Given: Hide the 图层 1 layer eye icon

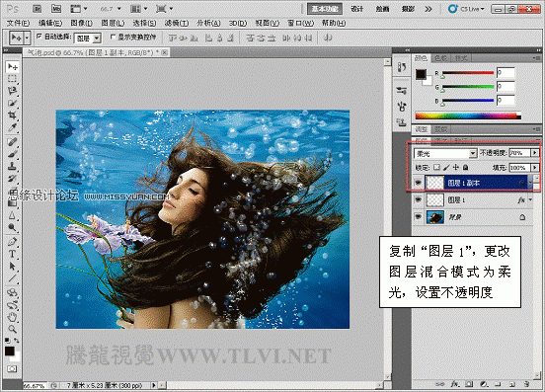Looking at the screenshot, I should (x=419, y=199).
